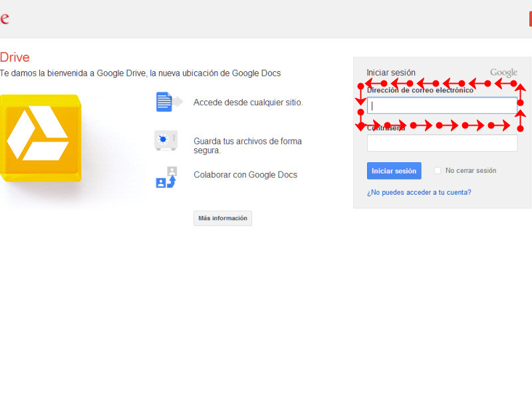This screenshot has width=532, height=399.
Task: Click the No cerrar sesión label text
Action: click(x=471, y=170)
